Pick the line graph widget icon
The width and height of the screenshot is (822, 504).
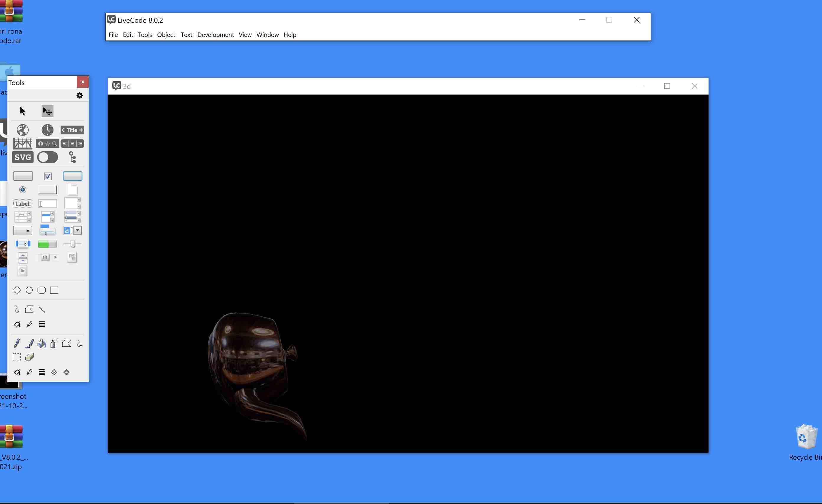point(23,143)
